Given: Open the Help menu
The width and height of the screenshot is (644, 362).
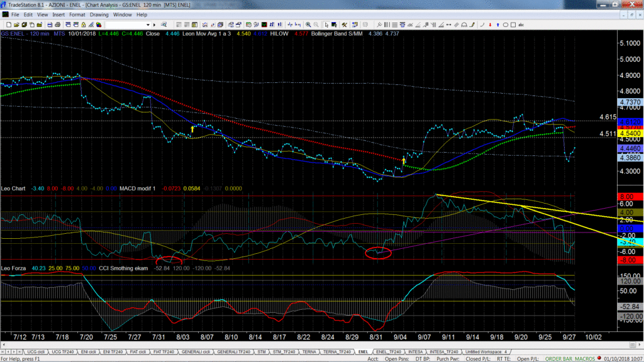Looking at the screenshot, I should pyautogui.click(x=142, y=15).
